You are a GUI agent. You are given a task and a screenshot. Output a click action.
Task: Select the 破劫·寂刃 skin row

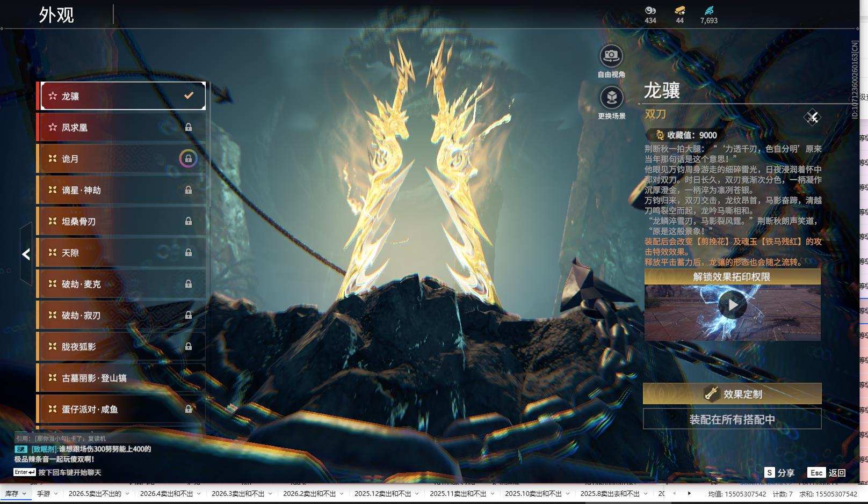[x=121, y=315]
